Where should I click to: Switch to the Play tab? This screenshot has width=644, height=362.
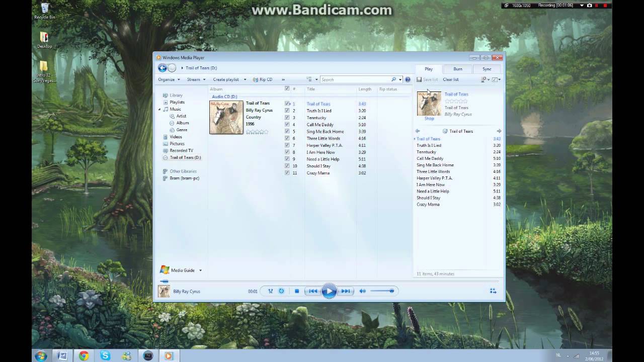[429, 69]
